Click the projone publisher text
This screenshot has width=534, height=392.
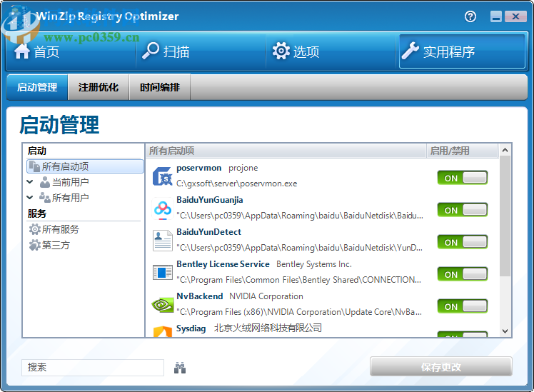[243, 168]
